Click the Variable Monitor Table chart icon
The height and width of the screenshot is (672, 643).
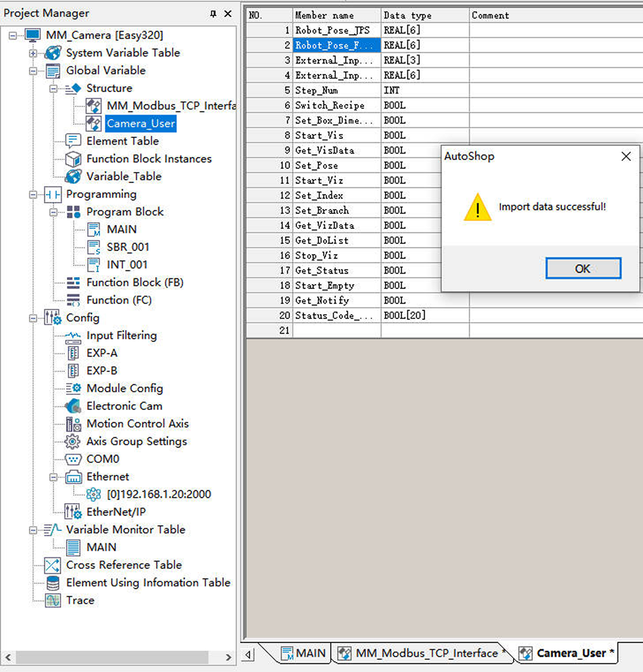(53, 530)
